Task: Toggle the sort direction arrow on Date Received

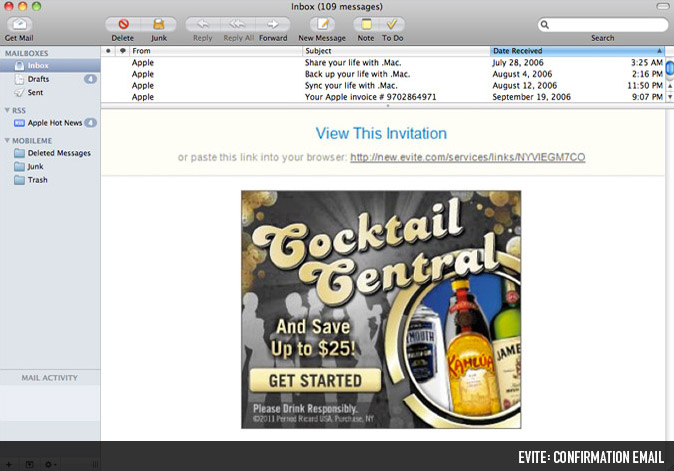Action: 659,51
